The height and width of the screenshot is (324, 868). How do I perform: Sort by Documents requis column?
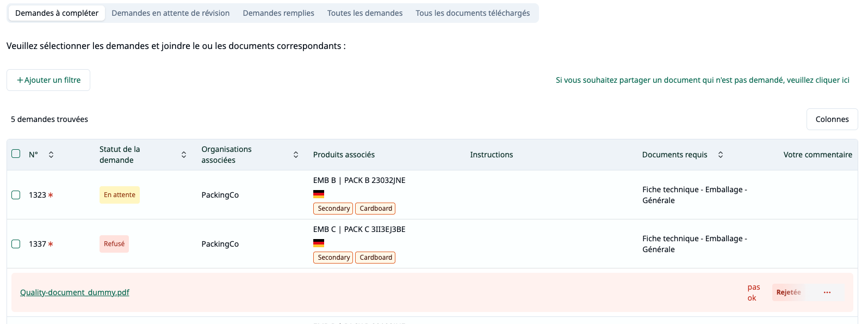[x=721, y=155]
